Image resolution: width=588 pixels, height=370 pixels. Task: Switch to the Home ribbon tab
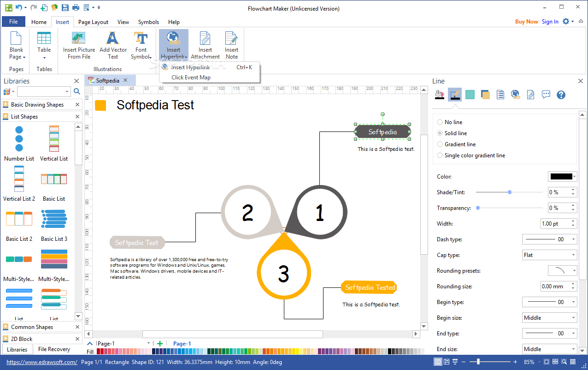pyautogui.click(x=39, y=22)
